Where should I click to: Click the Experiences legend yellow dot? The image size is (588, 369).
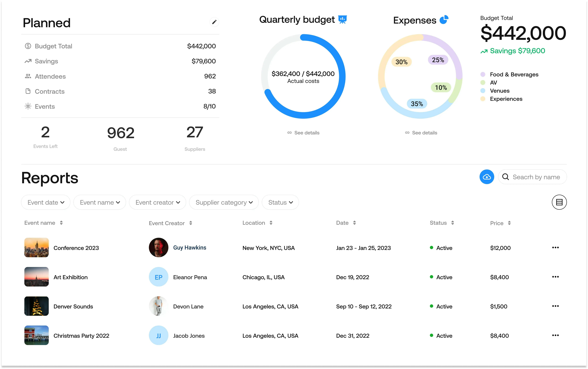coord(483,99)
